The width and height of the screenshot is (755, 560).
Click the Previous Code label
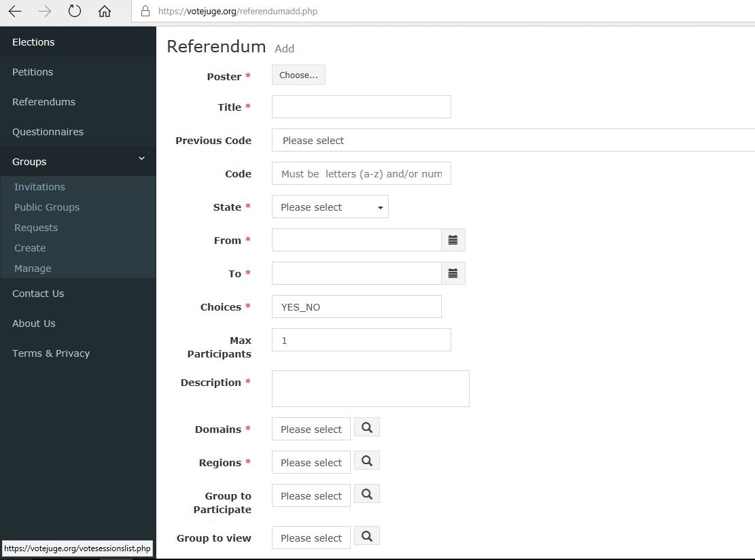tap(213, 141)
